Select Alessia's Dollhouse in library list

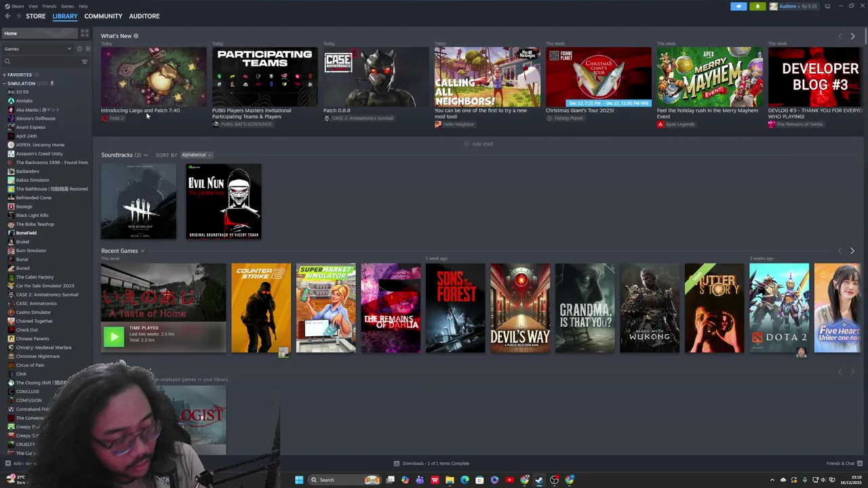36,119
